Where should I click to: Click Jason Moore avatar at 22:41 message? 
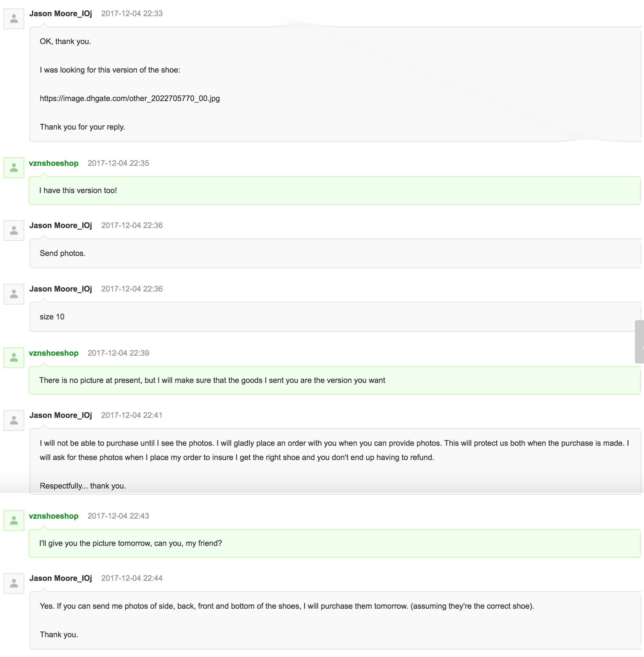14,421
